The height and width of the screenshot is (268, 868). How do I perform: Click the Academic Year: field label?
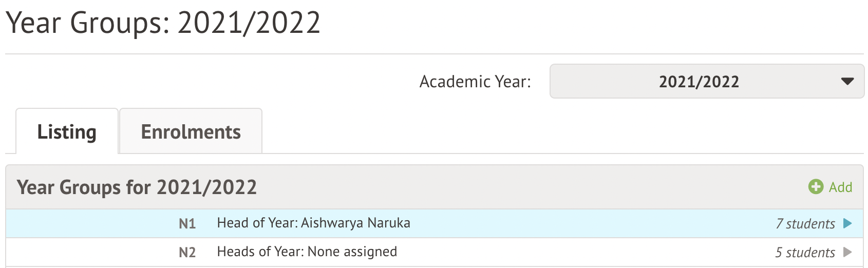click(x=475, y=82)
